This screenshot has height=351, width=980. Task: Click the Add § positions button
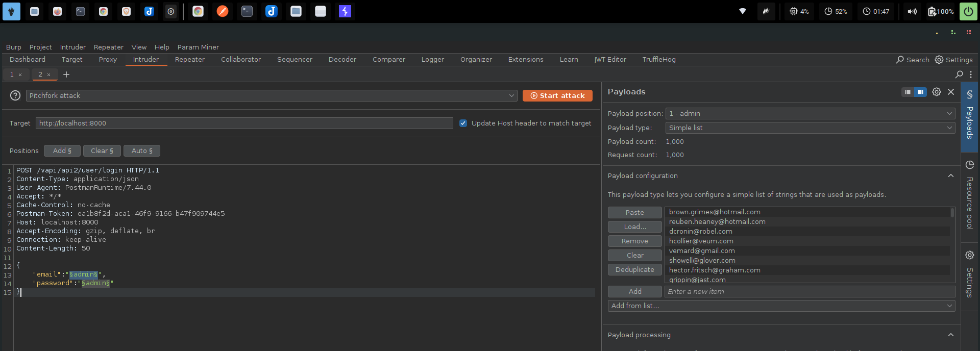tap(62, 151)
